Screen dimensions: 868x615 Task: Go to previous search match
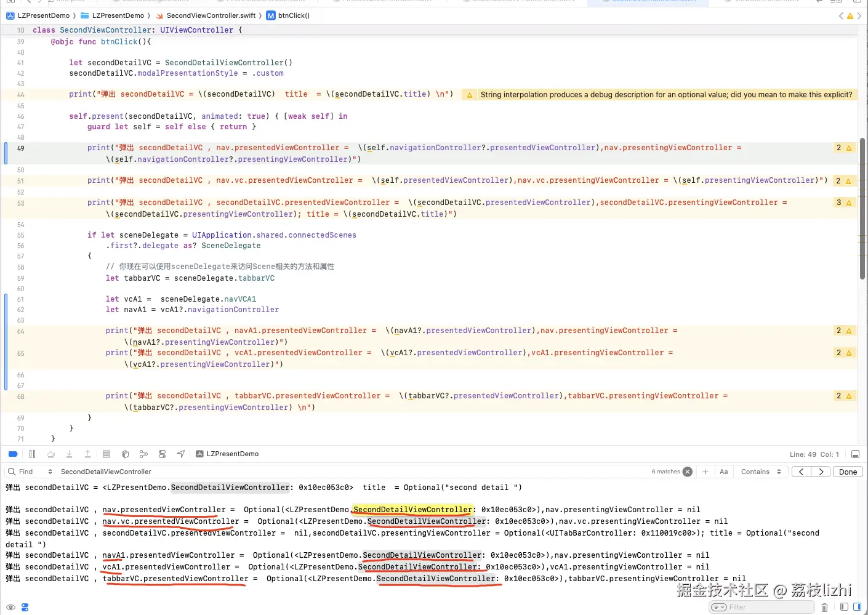point(801,472)
